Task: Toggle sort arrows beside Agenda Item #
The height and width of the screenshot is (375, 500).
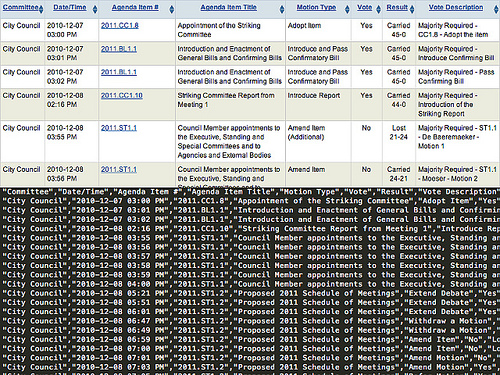Action: [172, 9]
